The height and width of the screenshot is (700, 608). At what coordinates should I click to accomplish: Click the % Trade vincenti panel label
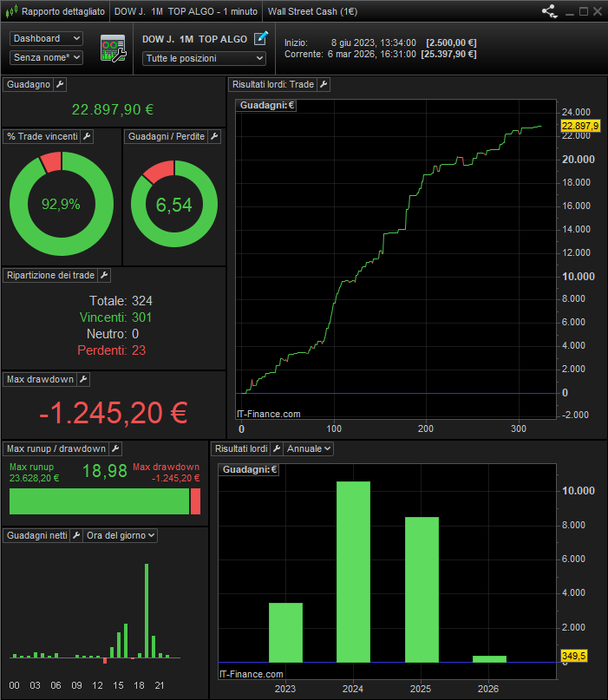pyautogui.click(x=42, y=136)
